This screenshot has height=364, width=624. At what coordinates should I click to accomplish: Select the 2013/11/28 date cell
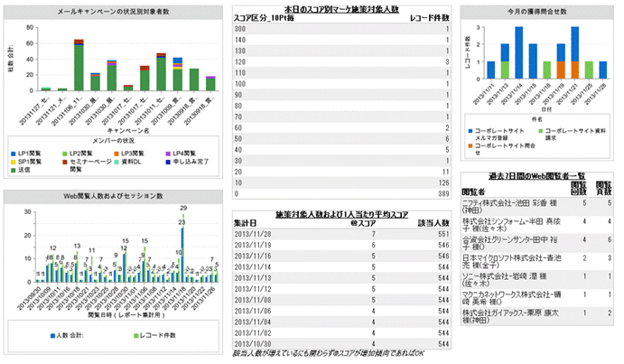253,234
